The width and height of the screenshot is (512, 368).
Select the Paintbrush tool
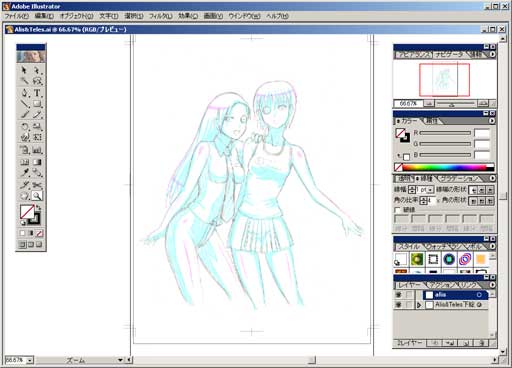(24, 115)
